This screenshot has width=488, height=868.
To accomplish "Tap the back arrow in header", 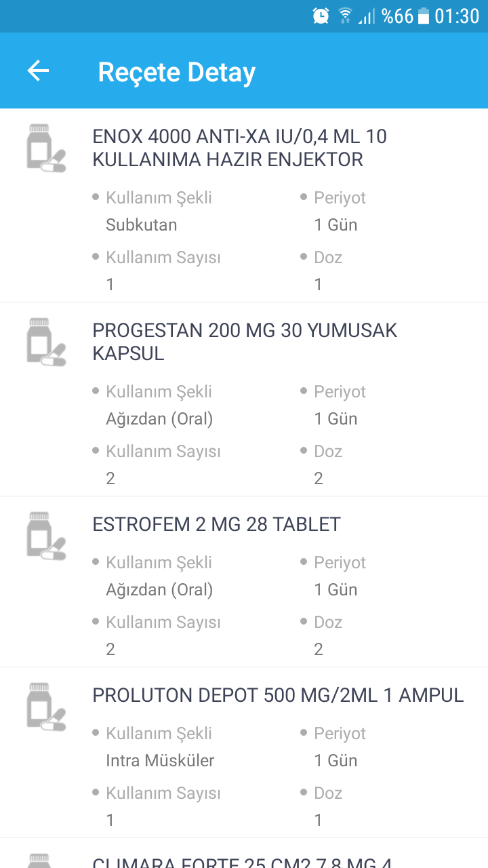I will point(38,71).
